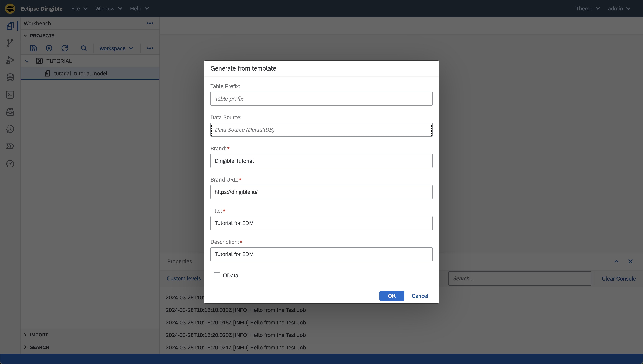Open the Theme dropdown
Image resolution: width=643 pixels, height=364 pixels.
coord(588,8)
